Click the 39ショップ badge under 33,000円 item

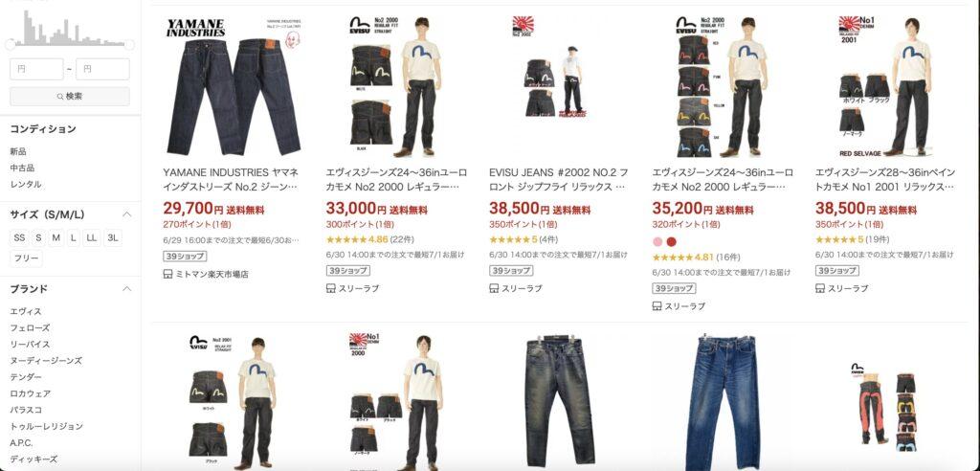pyautogui.click(x=347, y=271)
